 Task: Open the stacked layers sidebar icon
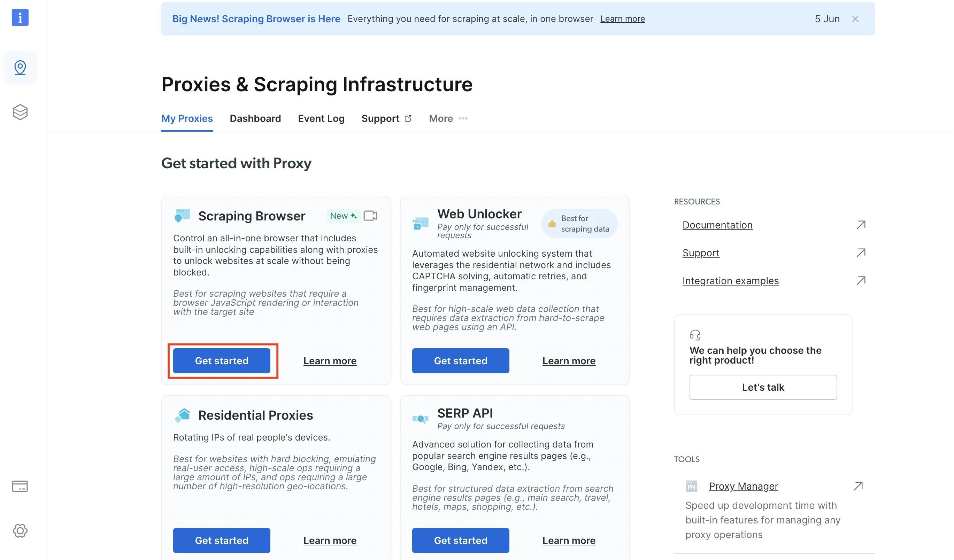pyautogui.click(x=20, y=112)
